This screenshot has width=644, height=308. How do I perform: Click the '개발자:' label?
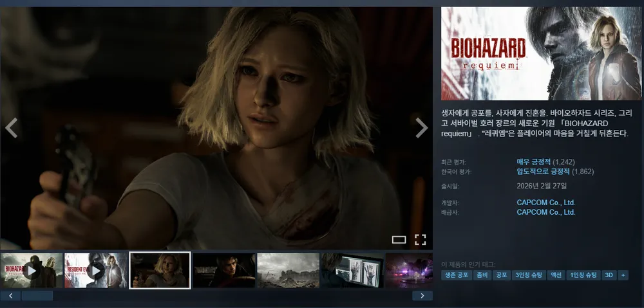click(x=451, y=203)
